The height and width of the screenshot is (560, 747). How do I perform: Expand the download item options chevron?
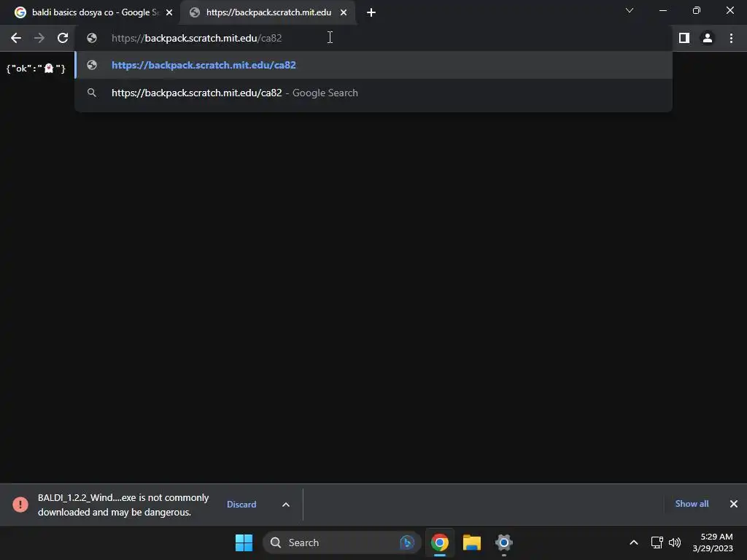coord(286,505)
